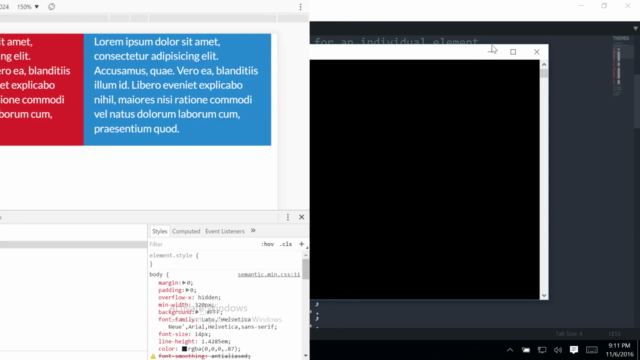Click the red Lorem ipsum column
This screenshot has height=360, width=640.
[42, 89]
